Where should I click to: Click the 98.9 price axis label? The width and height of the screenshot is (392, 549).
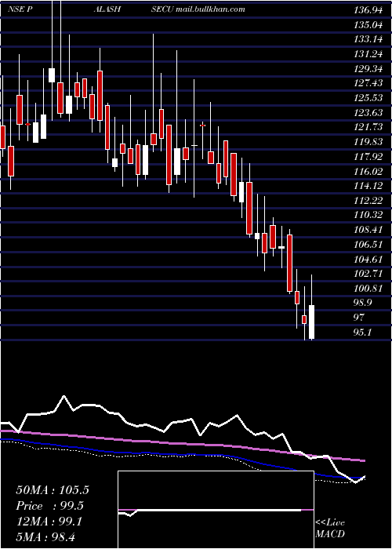[x=362, y=302]
